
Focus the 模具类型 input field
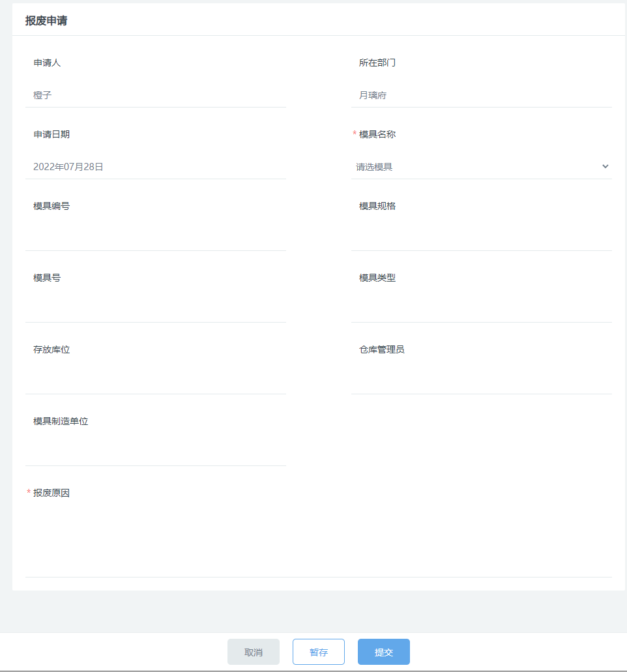481,310
